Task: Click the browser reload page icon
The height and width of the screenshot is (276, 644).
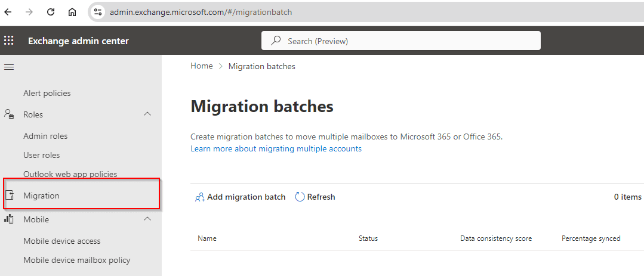Action: click(x=51, y=12)
